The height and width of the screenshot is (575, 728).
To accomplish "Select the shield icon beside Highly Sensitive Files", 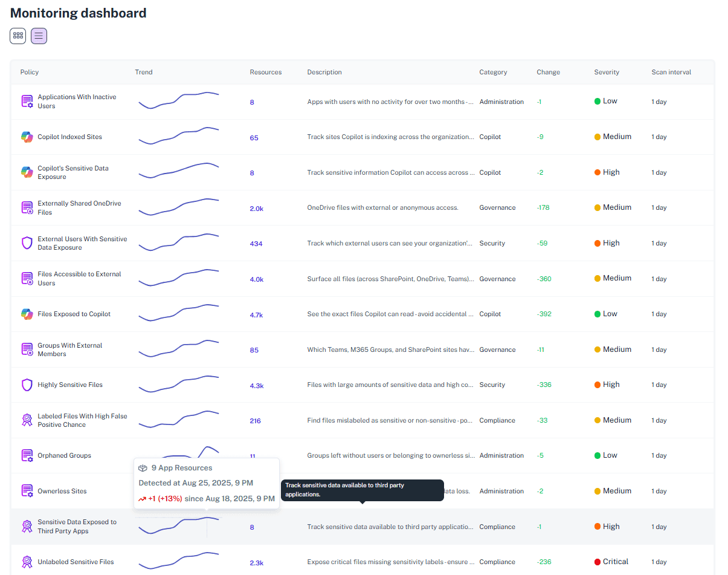I will [x=27, y=385].
